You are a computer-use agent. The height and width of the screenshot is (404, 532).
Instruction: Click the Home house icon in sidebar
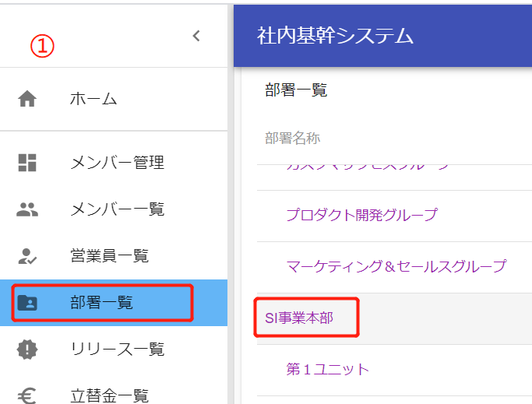(27, 99)
